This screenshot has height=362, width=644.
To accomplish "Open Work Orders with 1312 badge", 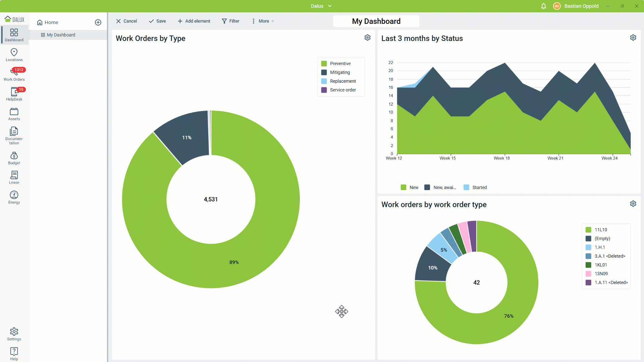I will coord(14,74).
